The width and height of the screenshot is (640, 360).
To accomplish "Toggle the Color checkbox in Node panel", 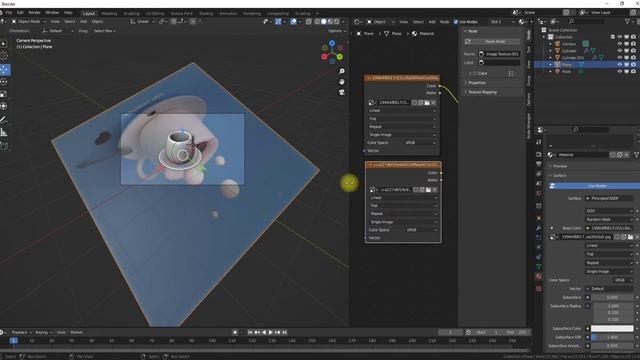I will pos(475,73).
